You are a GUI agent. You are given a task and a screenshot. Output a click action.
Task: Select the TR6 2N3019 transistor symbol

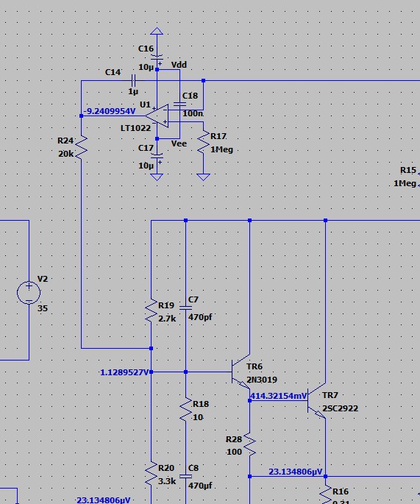coord(241,372)
